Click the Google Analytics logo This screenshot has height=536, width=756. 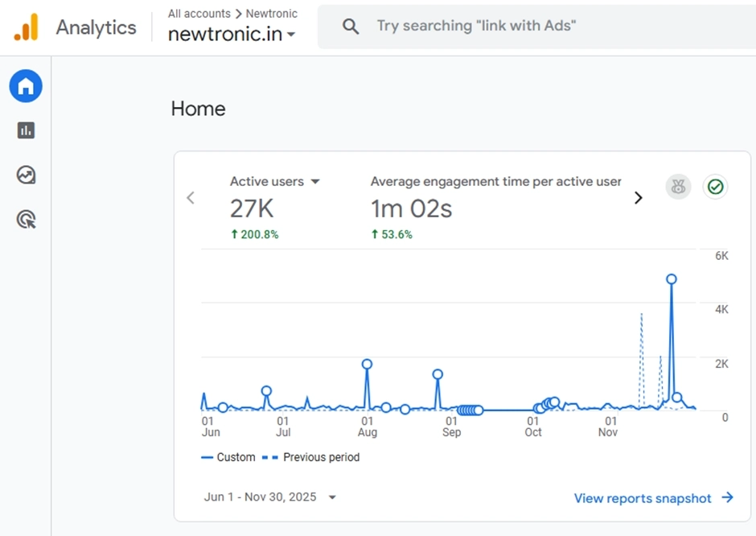click(26, 27)
